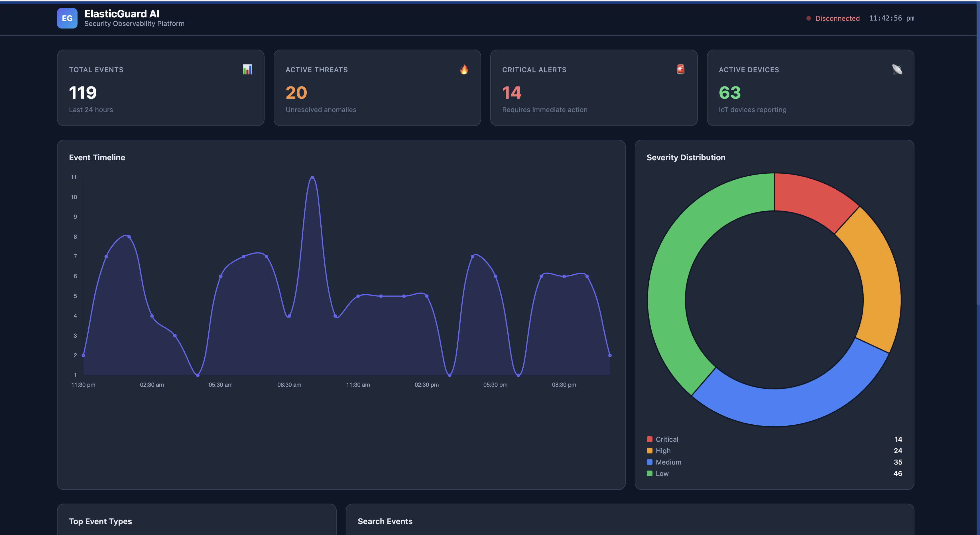Screen dimensions: 980x535
Task: Open the Active Threats card
Action: [x=377, y=88]
